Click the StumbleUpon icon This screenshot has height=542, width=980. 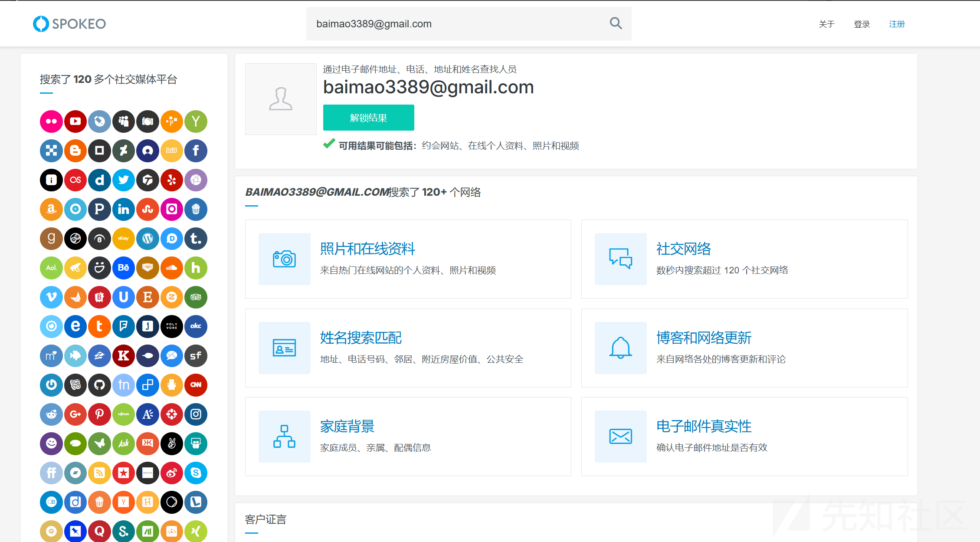(147, 209)
